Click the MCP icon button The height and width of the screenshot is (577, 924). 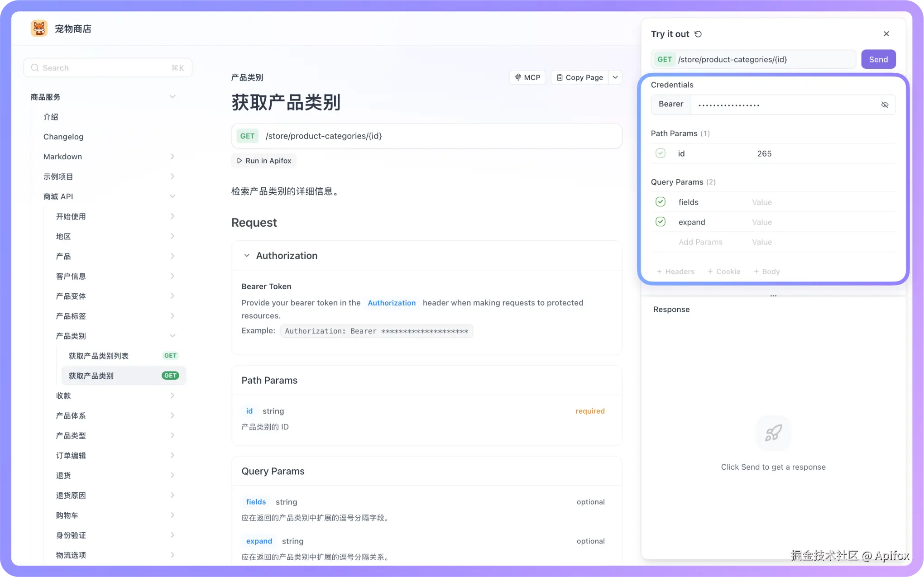tap(527, 77)
